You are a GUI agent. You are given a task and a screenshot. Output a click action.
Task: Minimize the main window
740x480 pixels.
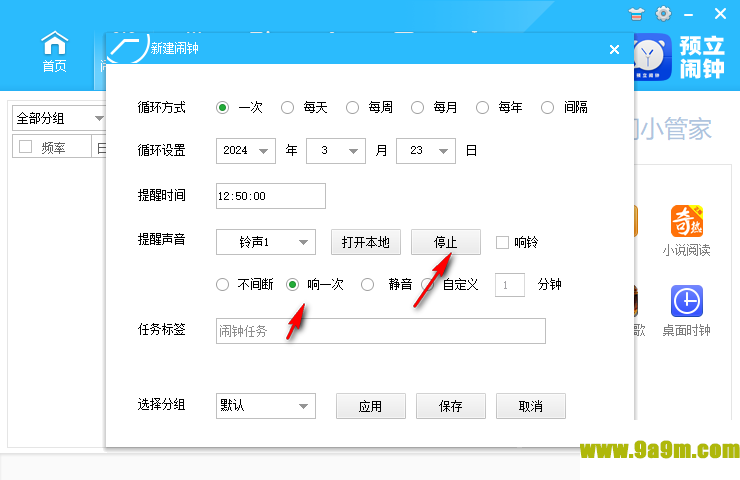(689, 15)
